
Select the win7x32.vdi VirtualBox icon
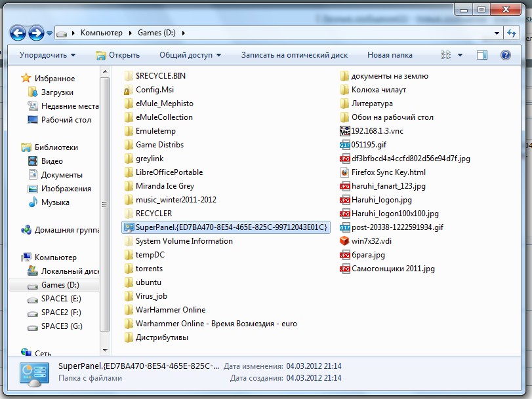click(x=344, y=241)
